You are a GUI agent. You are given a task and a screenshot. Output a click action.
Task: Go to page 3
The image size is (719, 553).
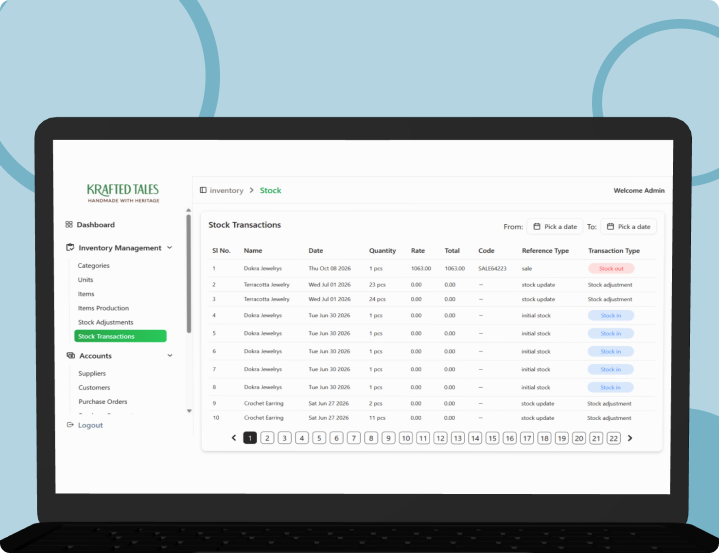pyautogui.click(x=284, y=438)
